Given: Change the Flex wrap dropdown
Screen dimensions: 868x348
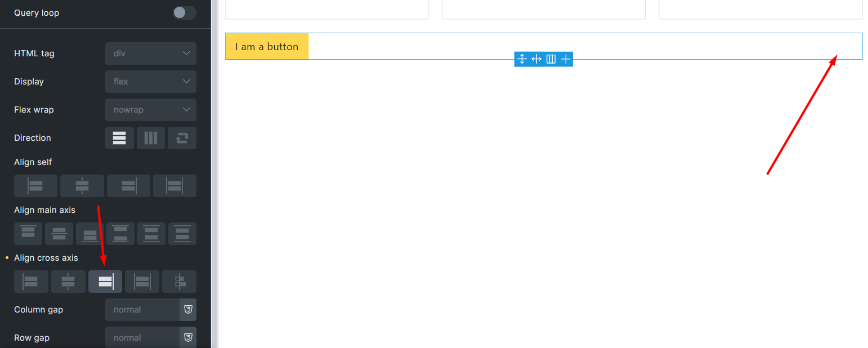Looking at the screenshot, I should click(x=150, y=110).
